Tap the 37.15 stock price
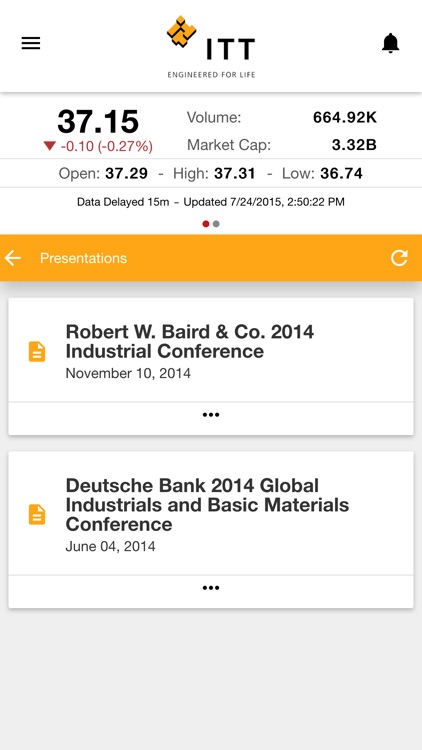The image size is (422, 750). coord(98,121)
